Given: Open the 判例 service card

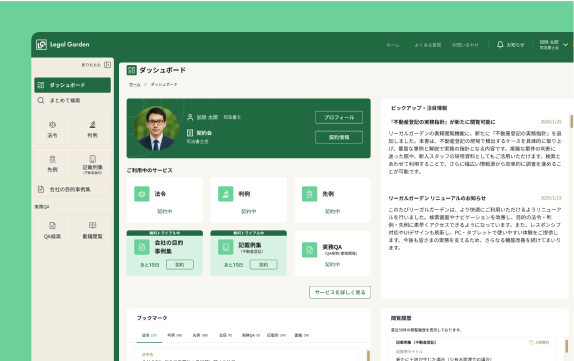Looking at the screenshot, I should click(249, 200).
